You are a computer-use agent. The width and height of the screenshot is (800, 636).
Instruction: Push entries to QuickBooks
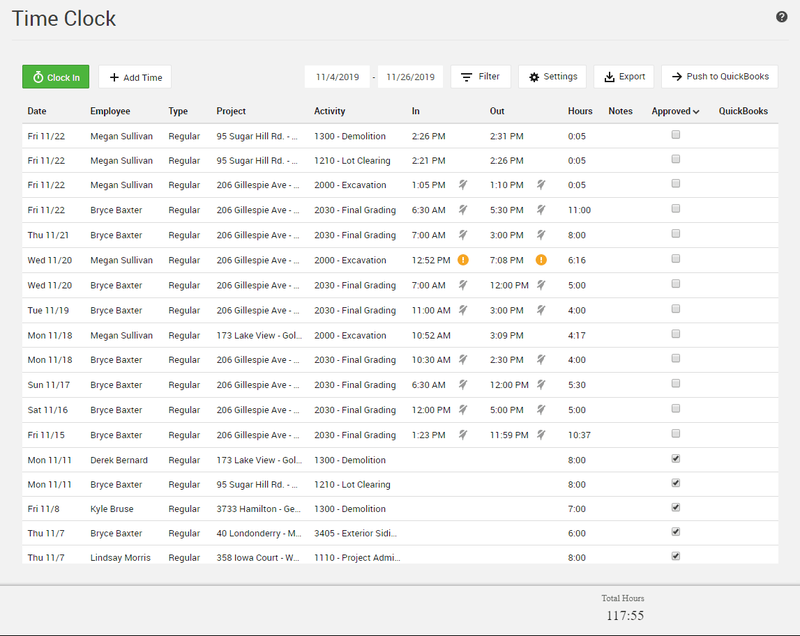(720, 77)
